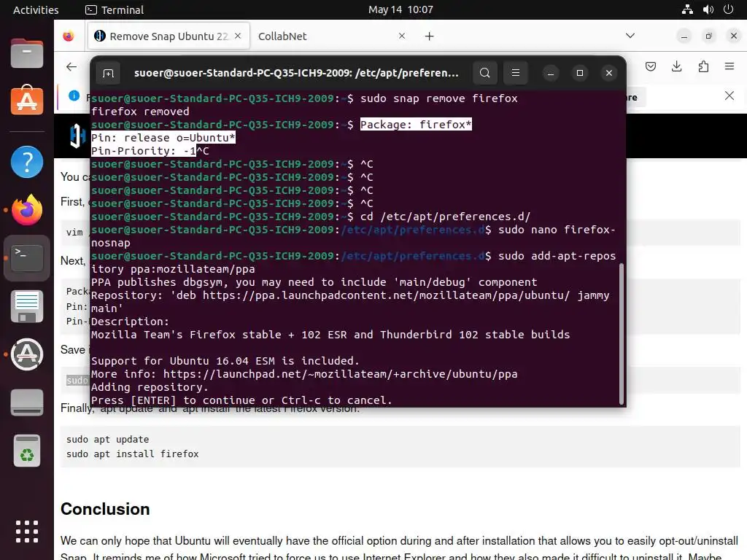Image resolution: width=747 pixels, height=560 pixels.
Task: Open the terminal hamburger menu
Action: click(x=516, y=73)
